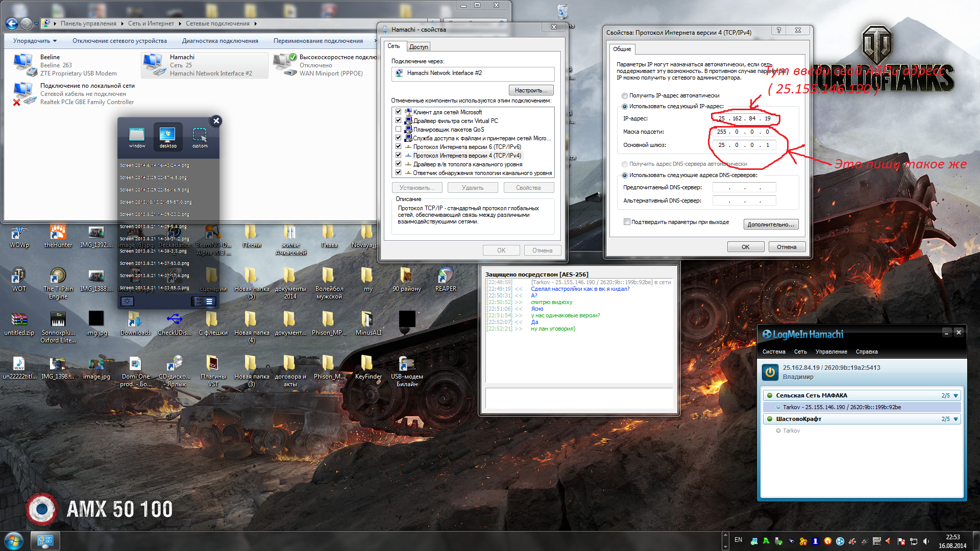Open untitled.zip archive on desktop
980x551 pixels.
click(x=19, y=323)
